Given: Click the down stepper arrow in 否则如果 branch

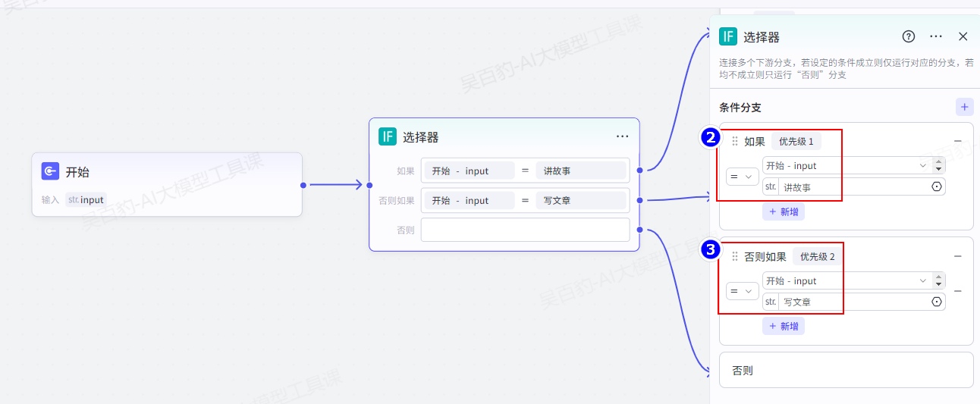Looking at the screenshot, I should [x=939, y=284].
